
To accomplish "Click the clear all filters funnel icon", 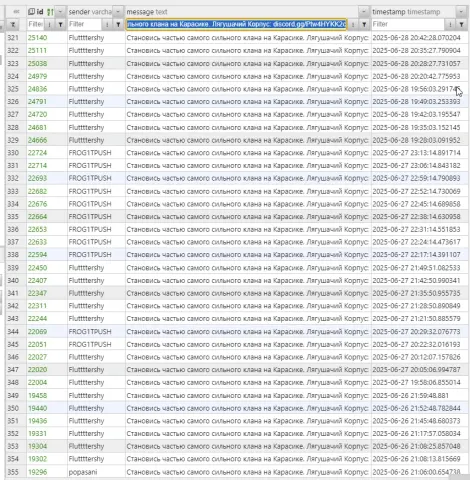I will tap(13, 24).
